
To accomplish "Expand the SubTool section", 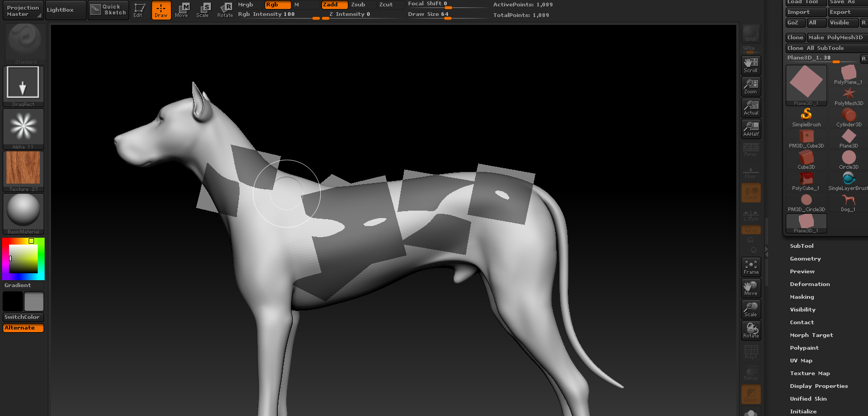I will [802, 246].
